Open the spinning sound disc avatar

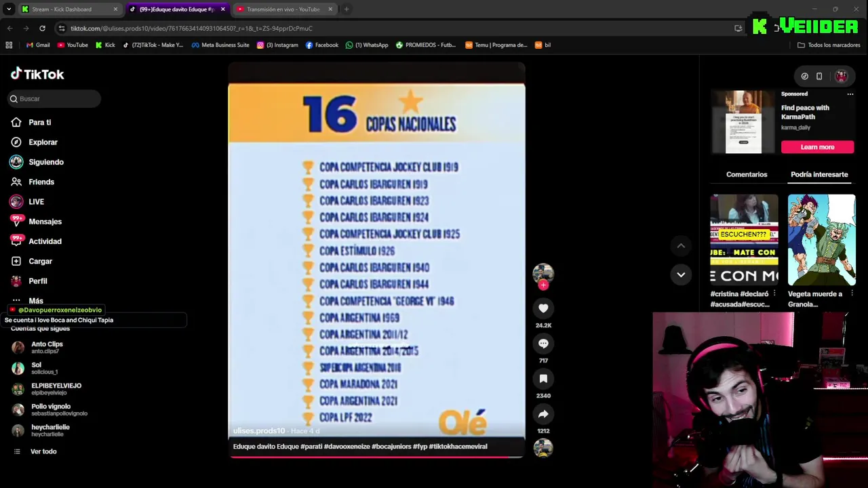[x=543, y=448]
